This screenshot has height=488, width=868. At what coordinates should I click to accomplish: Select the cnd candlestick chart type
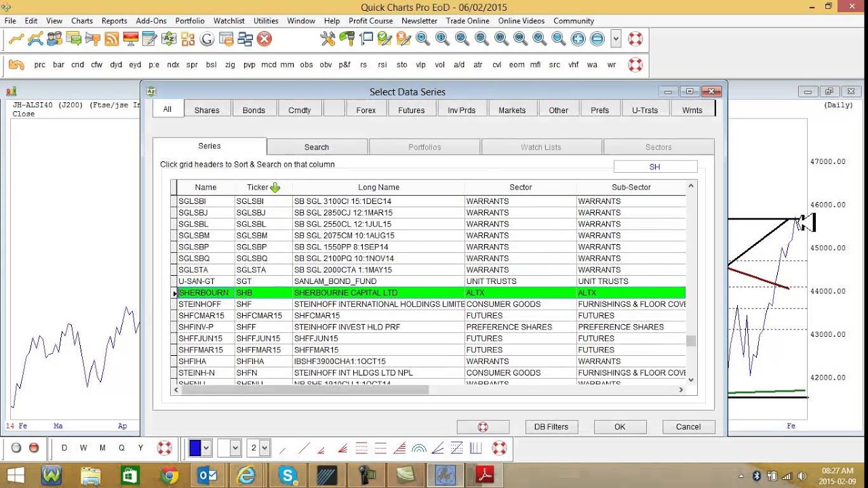coord(78,65)
